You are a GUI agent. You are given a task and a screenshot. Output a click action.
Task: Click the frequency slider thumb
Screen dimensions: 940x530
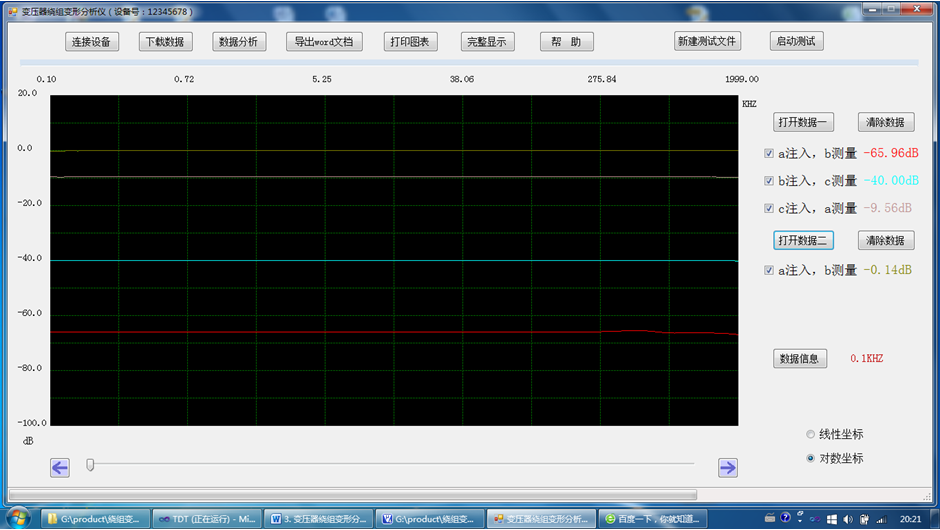91,464
